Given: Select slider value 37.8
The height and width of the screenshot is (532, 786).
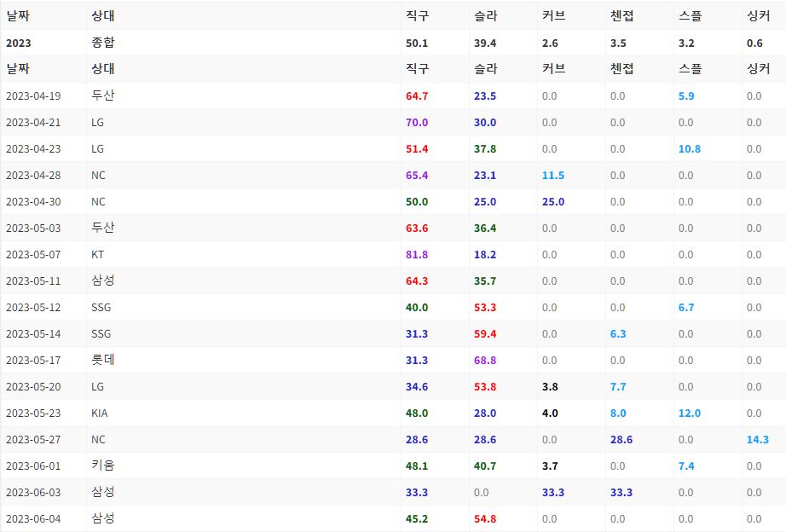Looking at the screenshot, I should coord(485,149).
